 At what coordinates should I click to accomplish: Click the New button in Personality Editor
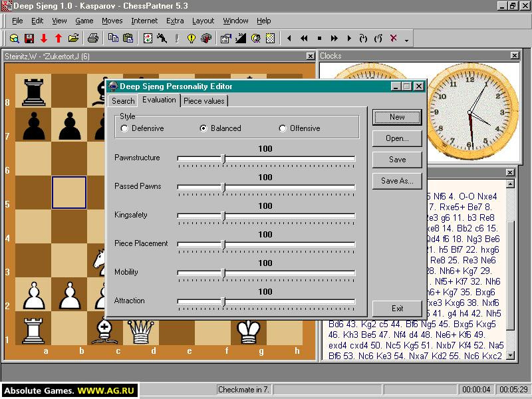(397, 117)
